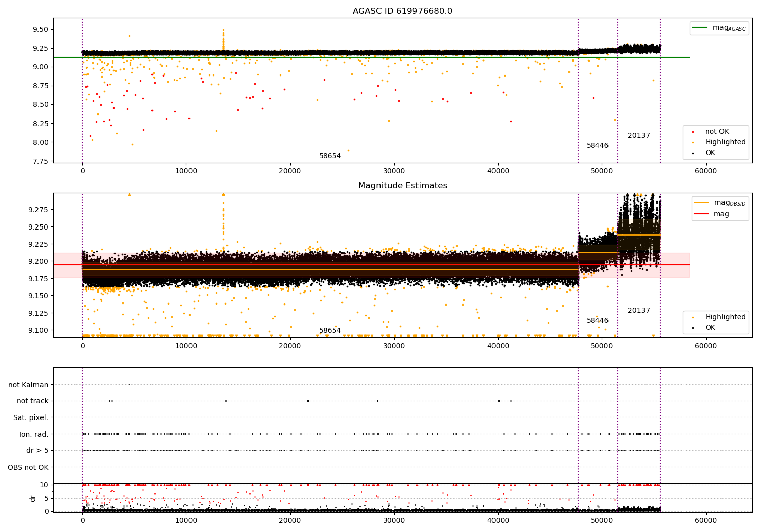Click the 20137 annotation in Magnitude Estimates plot

pyautogui.click(x=638, y=311)
